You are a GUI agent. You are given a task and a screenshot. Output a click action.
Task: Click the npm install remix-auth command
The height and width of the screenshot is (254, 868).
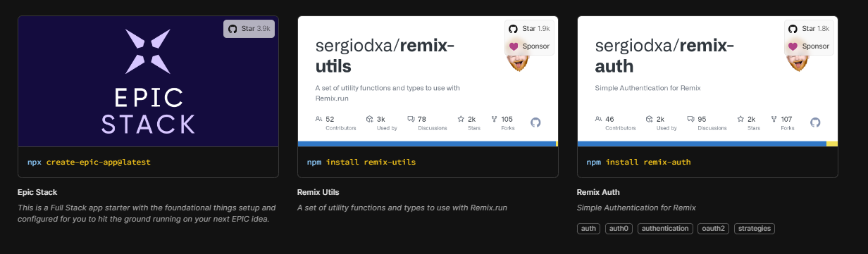point(638,162)
